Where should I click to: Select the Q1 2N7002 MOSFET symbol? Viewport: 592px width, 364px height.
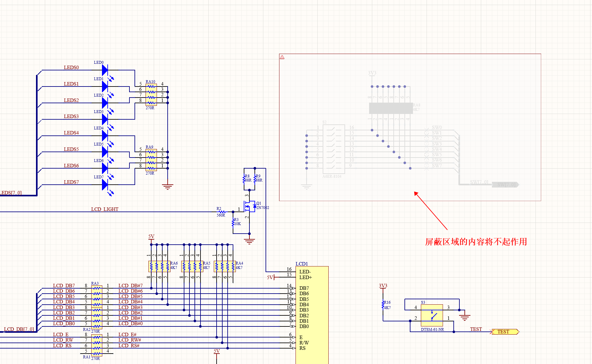tap(249, 207)
